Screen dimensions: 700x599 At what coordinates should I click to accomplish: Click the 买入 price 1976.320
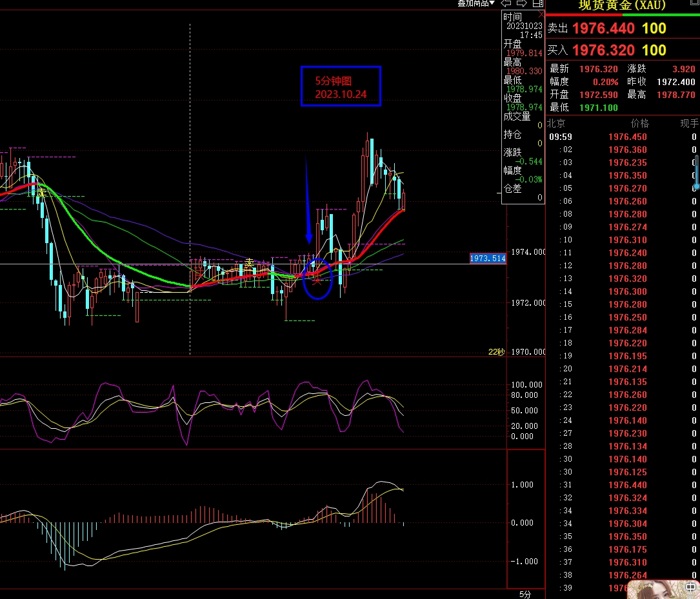(603, 50)
